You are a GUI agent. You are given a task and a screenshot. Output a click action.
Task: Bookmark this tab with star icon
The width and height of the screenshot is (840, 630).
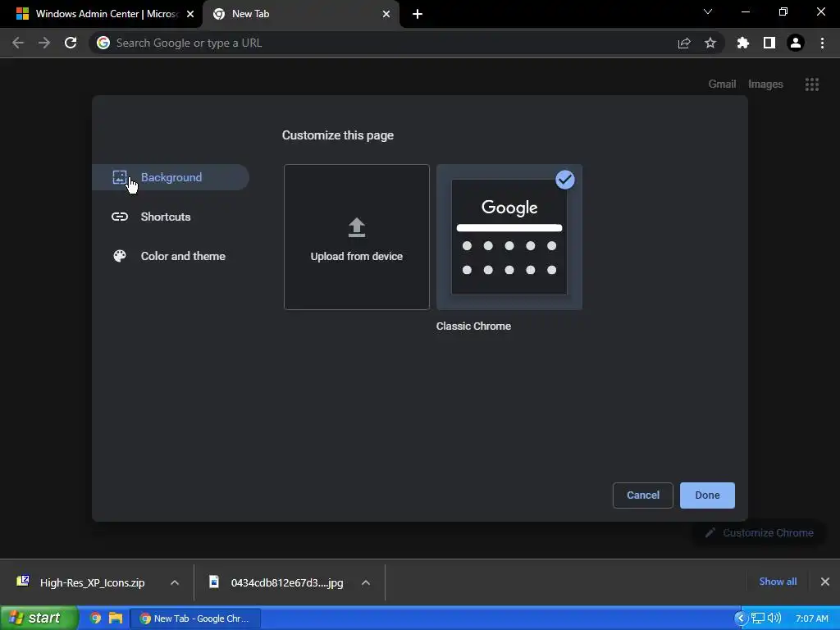coord(710,43)
